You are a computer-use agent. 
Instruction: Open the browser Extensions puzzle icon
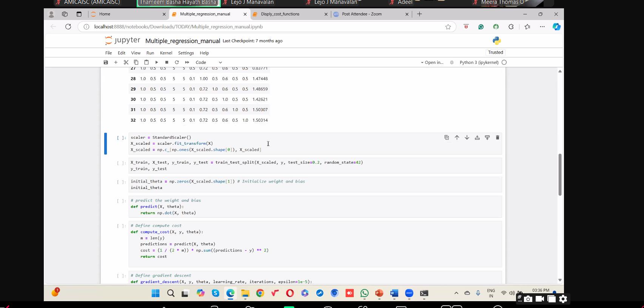pyautogui.click(x=511, y=26)
